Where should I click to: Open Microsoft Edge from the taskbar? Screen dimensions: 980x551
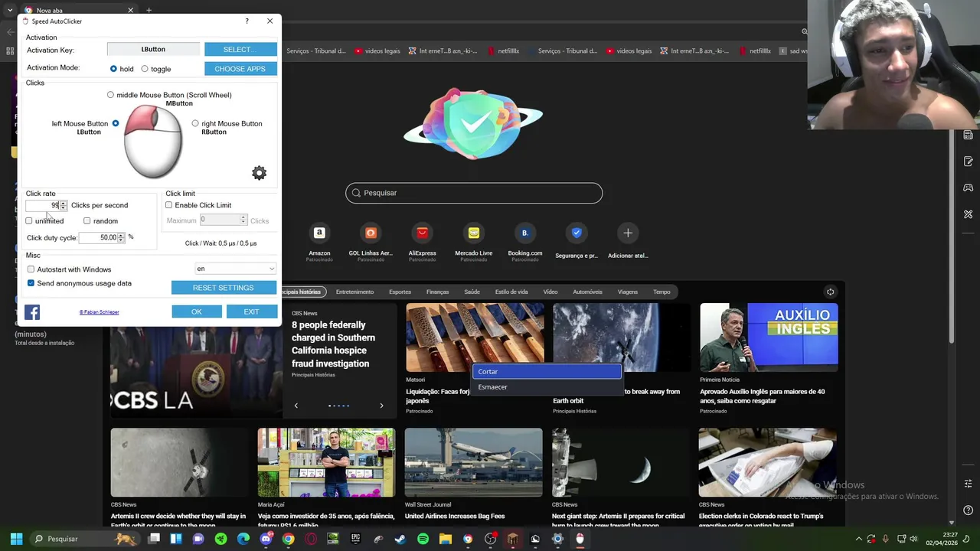[x=243, y=539]
